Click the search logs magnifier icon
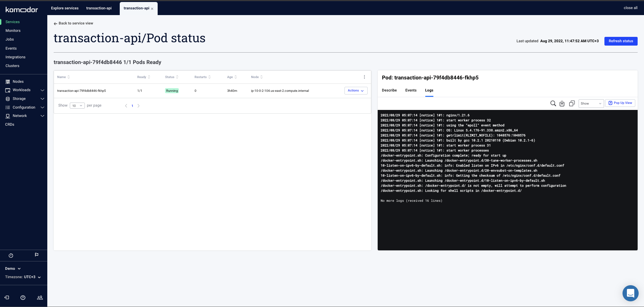The width and height of the screenshot is (644, 307). (x=553, y=104)
